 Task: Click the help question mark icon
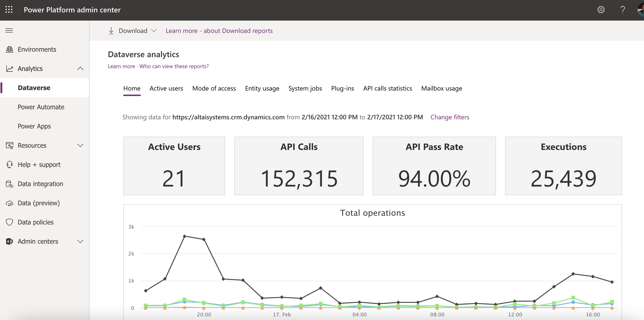[x=623, y=10]
